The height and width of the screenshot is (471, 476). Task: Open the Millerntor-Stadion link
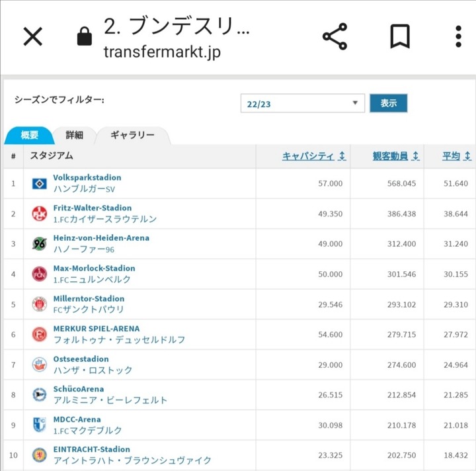pos(89,298)
